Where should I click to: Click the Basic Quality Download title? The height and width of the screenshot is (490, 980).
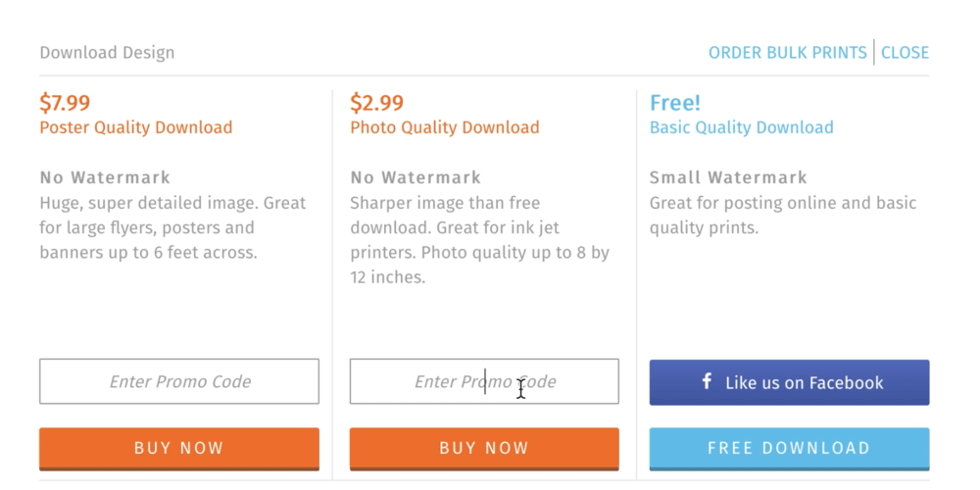pos(742,127)
